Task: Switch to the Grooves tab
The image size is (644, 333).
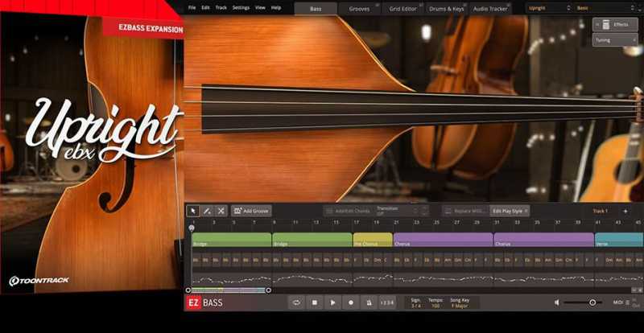Action: tap(360, 9)
